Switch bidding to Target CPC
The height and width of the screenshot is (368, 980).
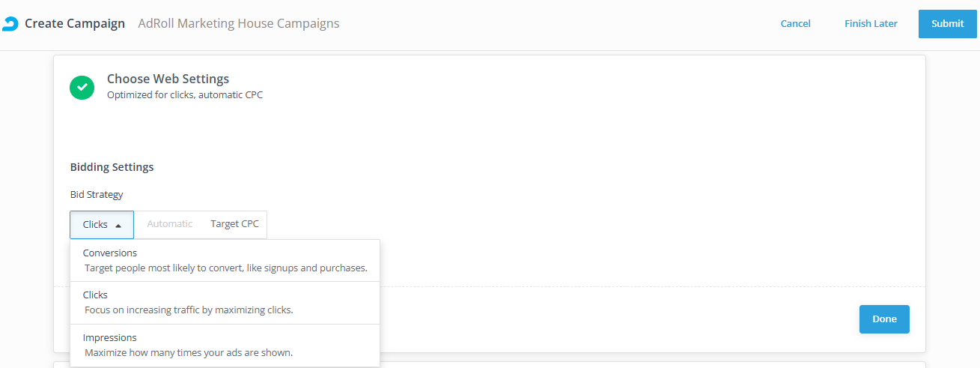click(x=234, y=224)
